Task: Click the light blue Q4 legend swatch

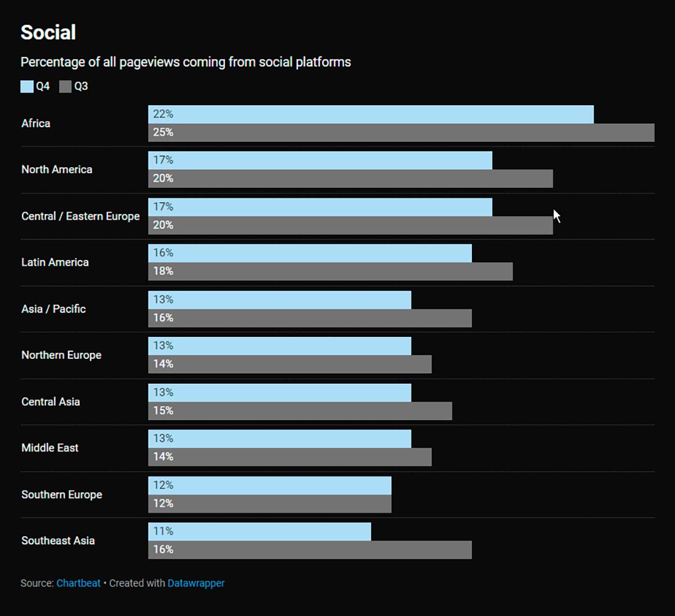Action: (x=27, y=87)
